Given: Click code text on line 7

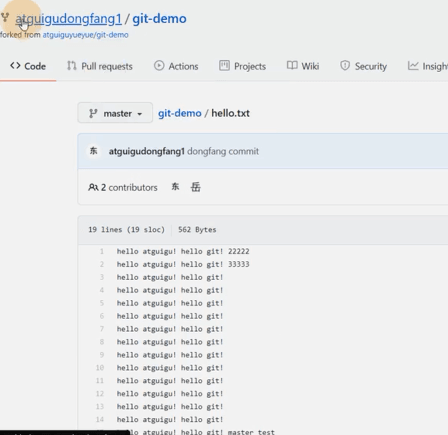Looking at the screenshot, I should pos(170,329).
